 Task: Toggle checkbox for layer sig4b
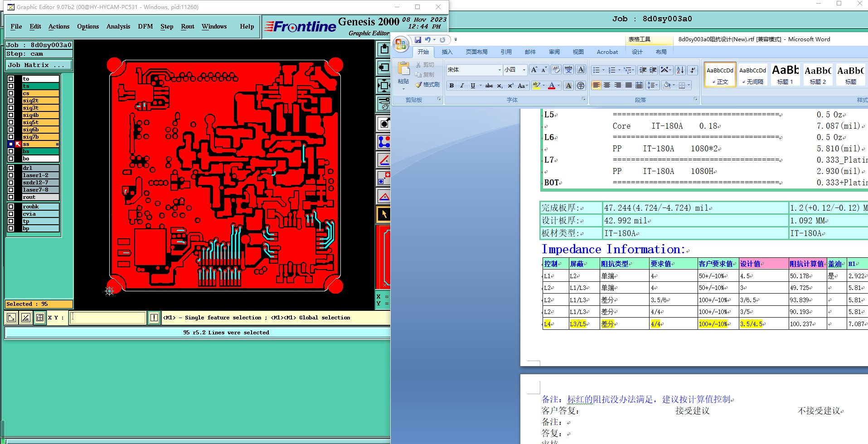click(x=11, y=115)
